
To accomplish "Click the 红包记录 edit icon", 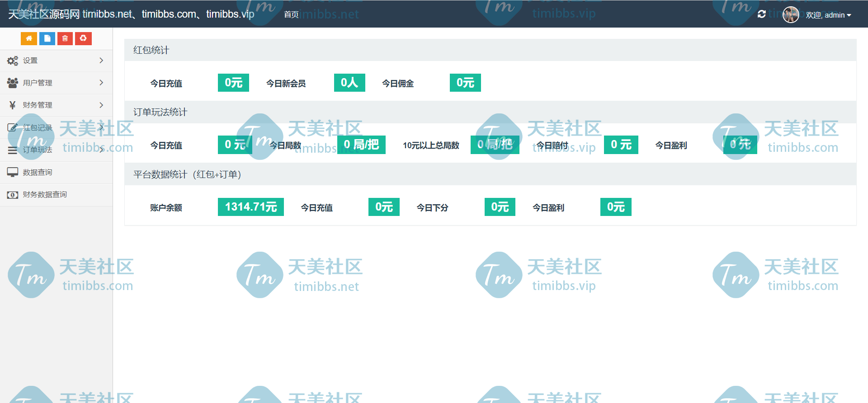I will tap(13, 127).
